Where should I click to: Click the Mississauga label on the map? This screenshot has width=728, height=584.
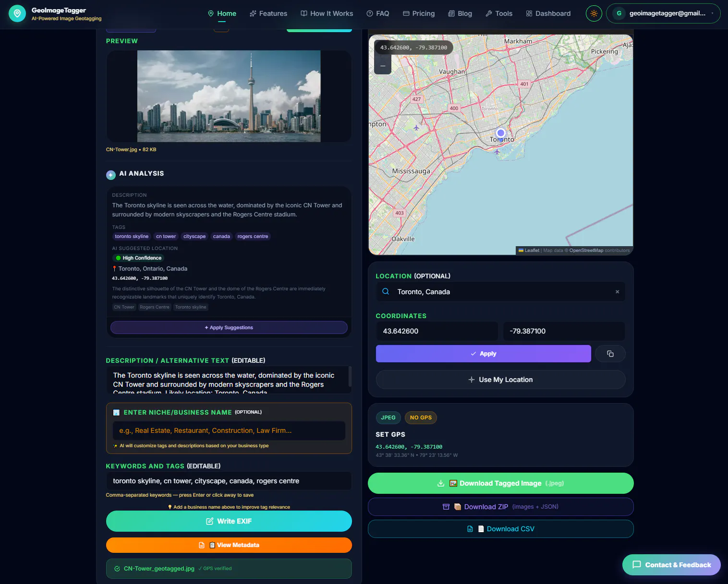tap(411, 171)
